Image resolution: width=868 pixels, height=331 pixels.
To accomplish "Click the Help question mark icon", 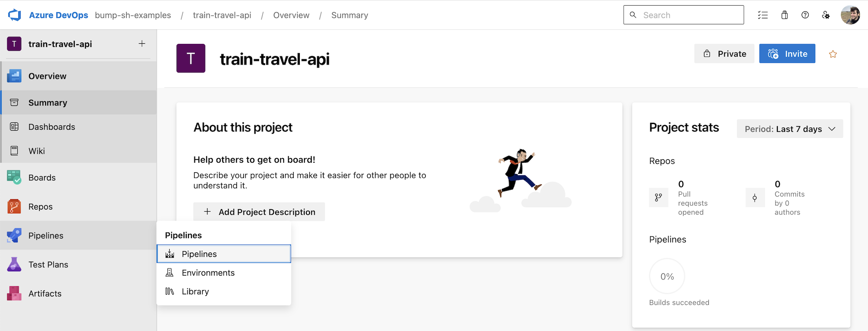I will point(805,15).
